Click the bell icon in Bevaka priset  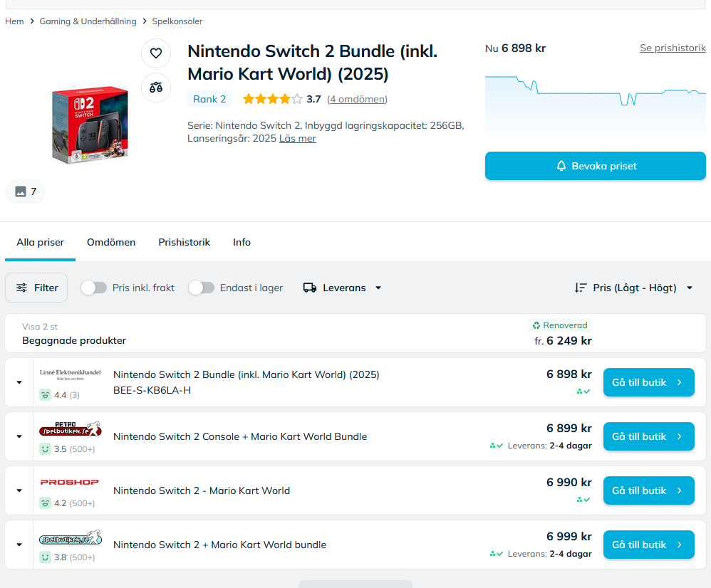[x=561, y=166]
